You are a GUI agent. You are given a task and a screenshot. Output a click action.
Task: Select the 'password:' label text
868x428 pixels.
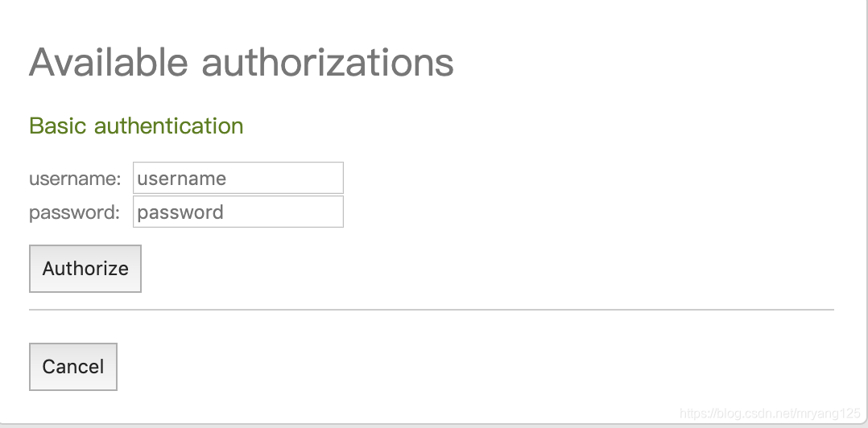point(74,212)
